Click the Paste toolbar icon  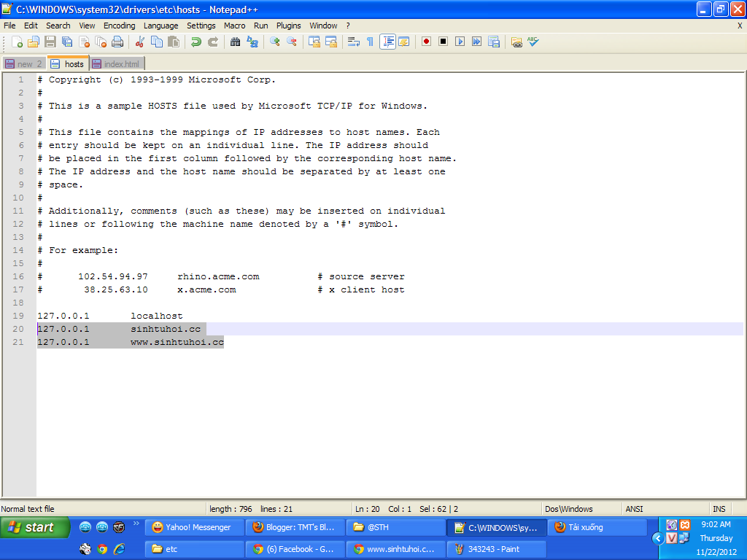coord(174,42)
